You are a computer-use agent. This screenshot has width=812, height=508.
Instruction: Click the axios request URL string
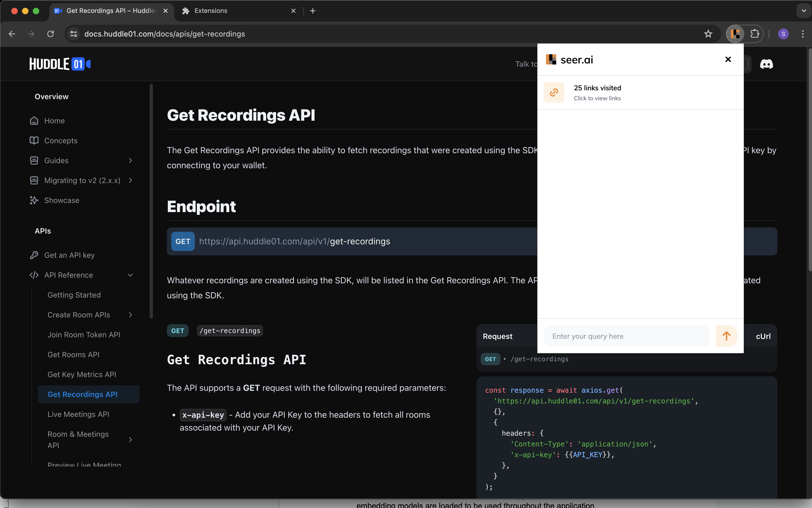point(594,401)
